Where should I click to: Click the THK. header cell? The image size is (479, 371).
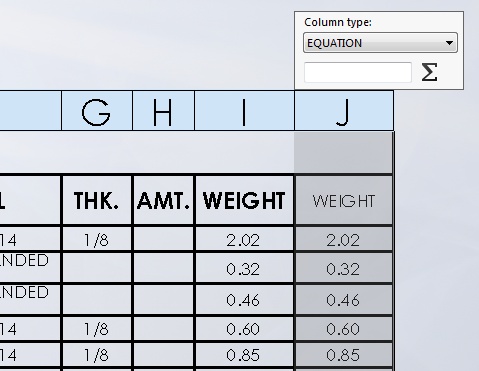click(x=97, y=200)
